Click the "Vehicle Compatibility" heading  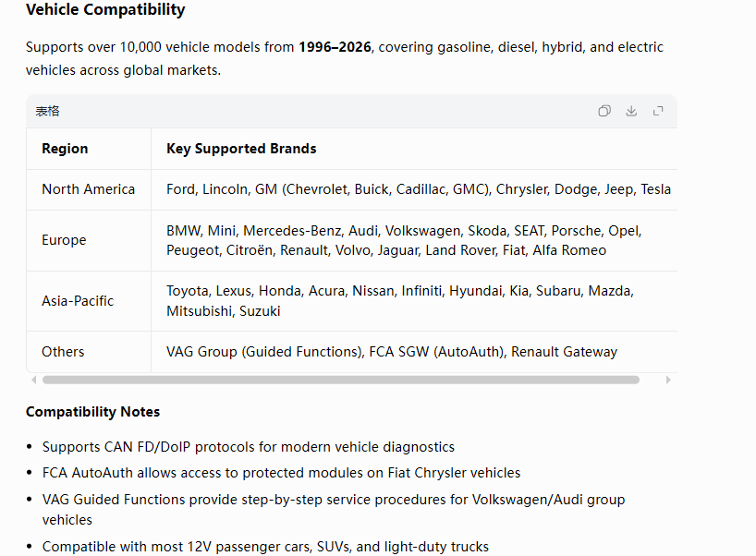105,9
